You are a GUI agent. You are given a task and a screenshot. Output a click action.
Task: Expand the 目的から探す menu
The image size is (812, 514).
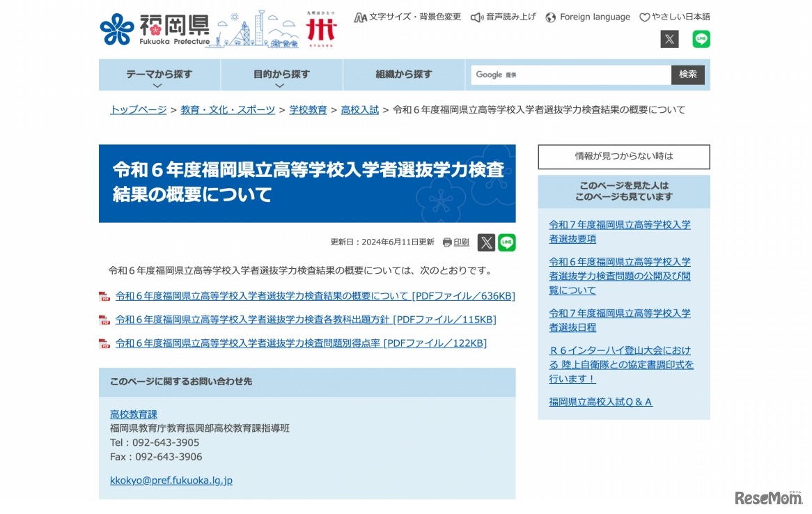281,75
